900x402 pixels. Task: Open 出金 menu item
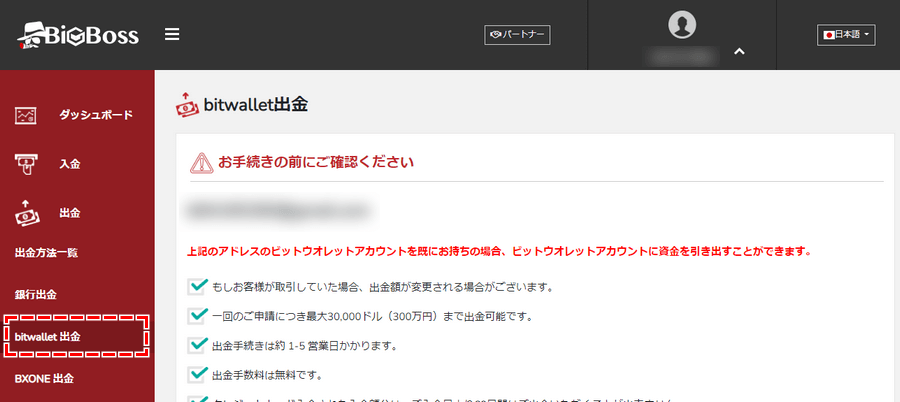point(69,213)
